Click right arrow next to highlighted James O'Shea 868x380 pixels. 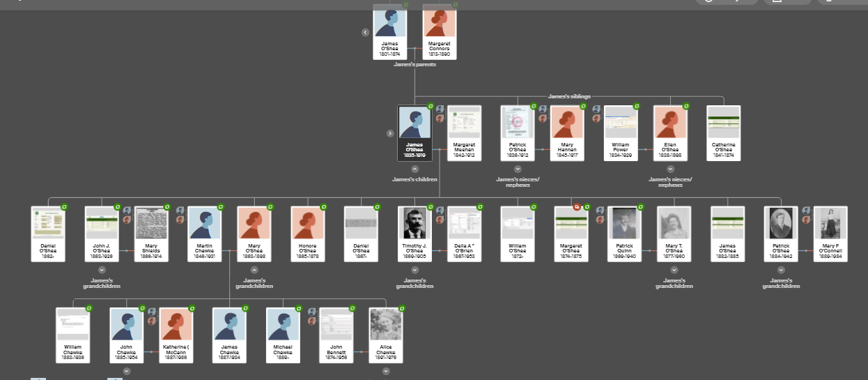point(390,133)
